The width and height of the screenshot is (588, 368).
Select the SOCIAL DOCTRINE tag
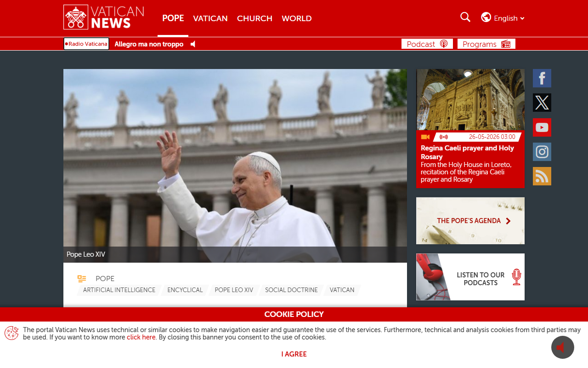tap(291, 290)
